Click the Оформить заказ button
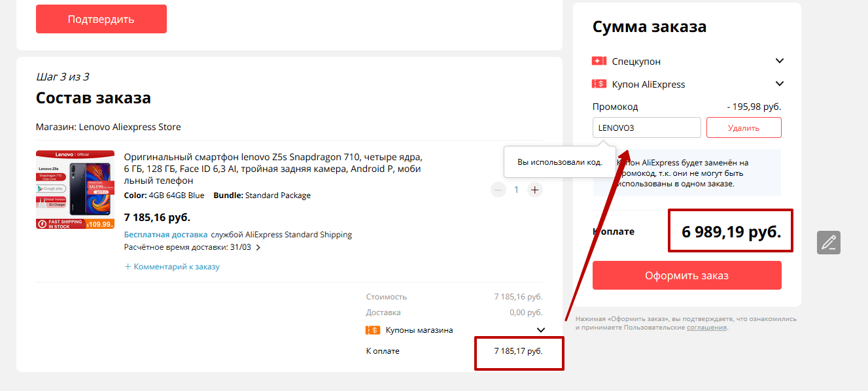Image resolution: width=868 pixels, height=391 pixels. (x=687, y=275)
